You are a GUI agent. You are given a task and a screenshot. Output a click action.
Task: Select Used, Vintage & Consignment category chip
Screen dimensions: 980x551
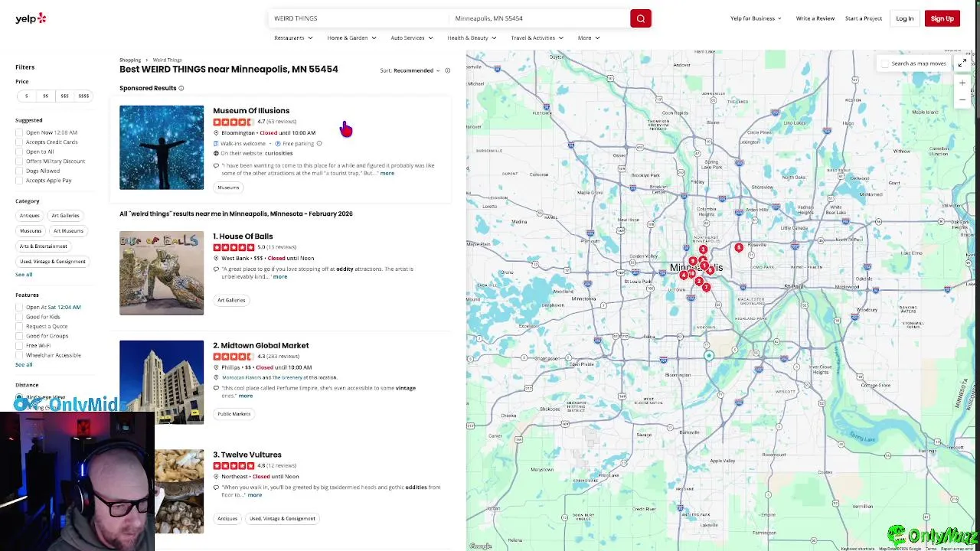[x=53, y=262]
